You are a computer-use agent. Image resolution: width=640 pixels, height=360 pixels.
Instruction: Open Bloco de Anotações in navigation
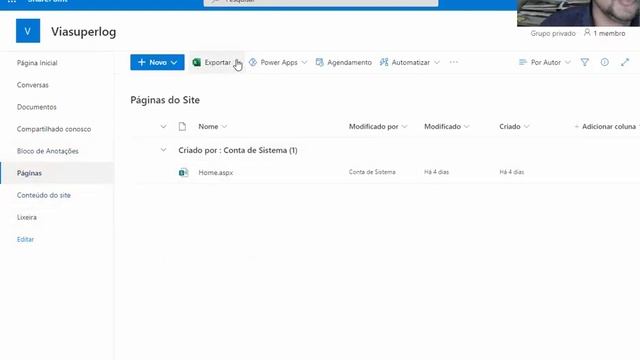[48, 151]
